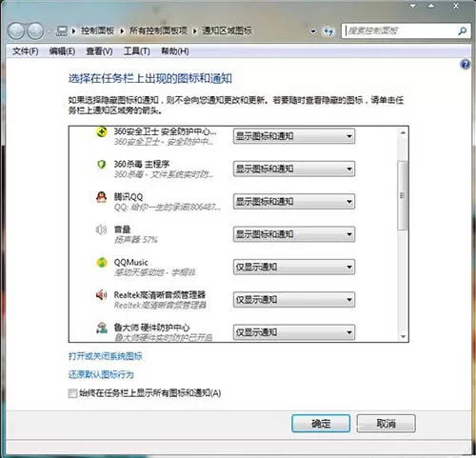Open behavior dropdown for 360安全卫士

(294, 136)
